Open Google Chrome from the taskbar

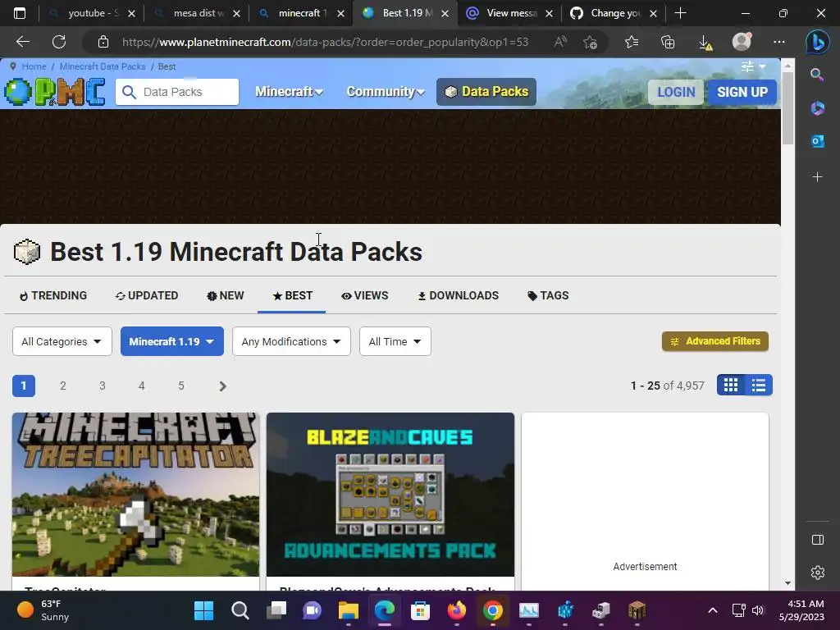tap(493, 610)
